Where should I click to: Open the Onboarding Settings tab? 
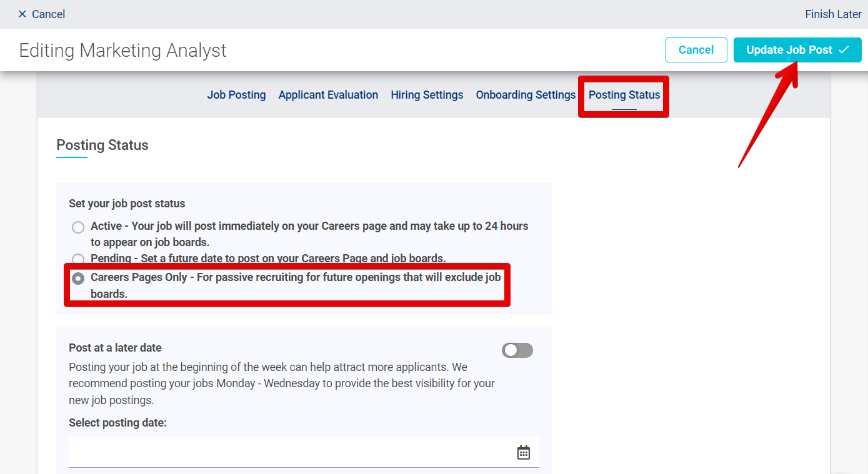point(526,95)
